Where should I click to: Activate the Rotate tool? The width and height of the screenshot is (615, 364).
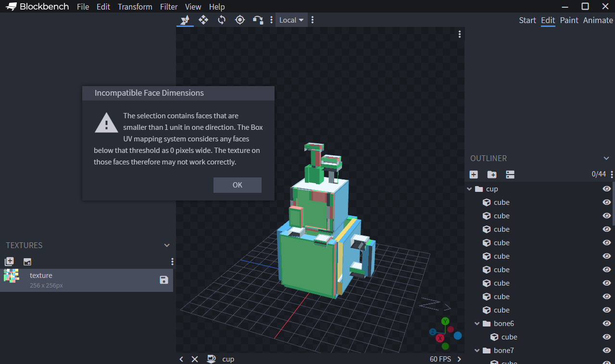coord(222,20)
